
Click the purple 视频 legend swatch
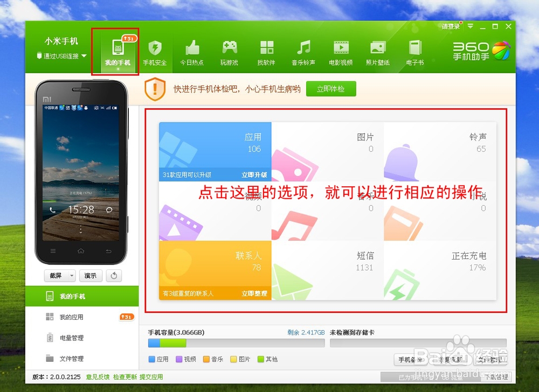tap(179, 359)
